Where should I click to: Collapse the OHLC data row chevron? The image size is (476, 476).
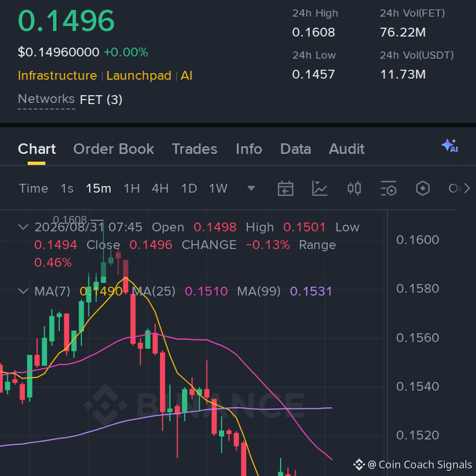(23, 227)
